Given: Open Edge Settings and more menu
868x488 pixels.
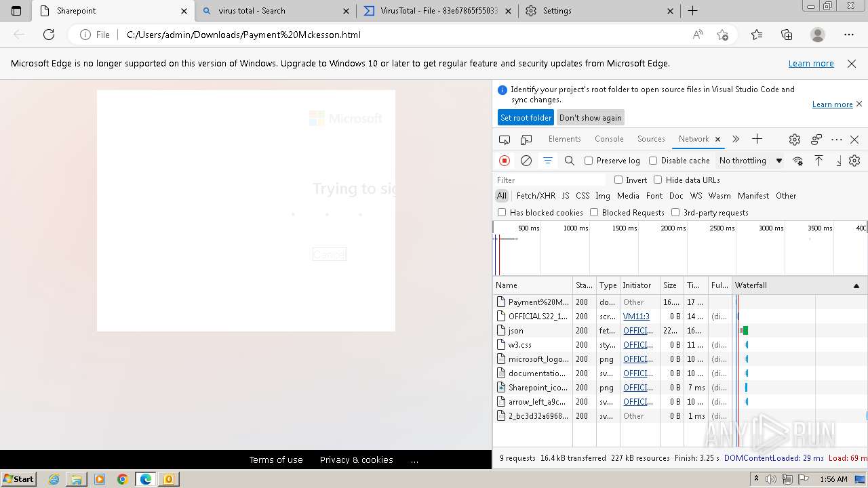Looking at the screenshot, I should [849, 35].
